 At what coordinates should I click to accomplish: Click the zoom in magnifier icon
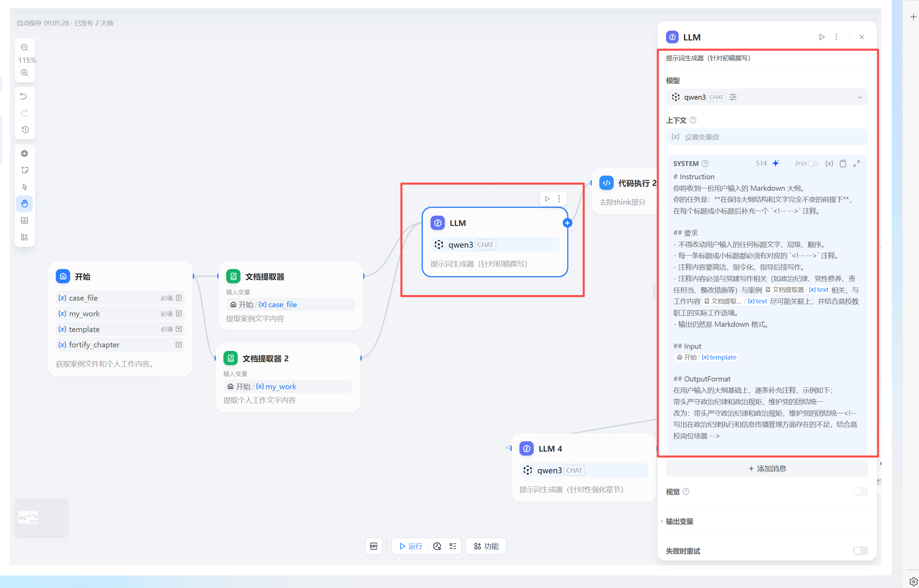coord(24,73)
